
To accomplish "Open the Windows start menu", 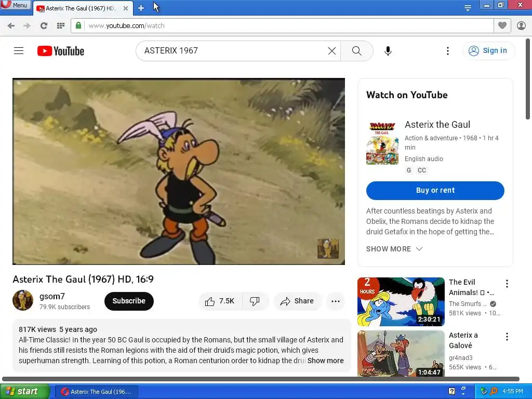I will coord(24,392).
